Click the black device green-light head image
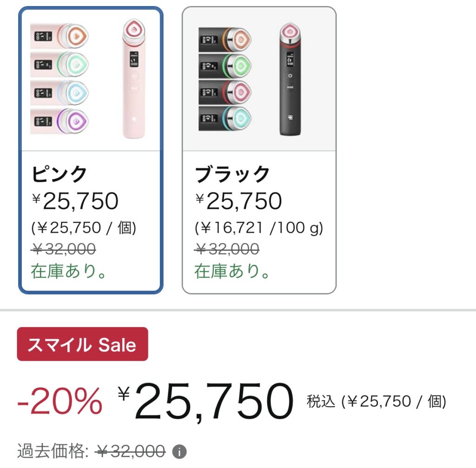This screenshot has width=476, height=468. tap(225, 66)
